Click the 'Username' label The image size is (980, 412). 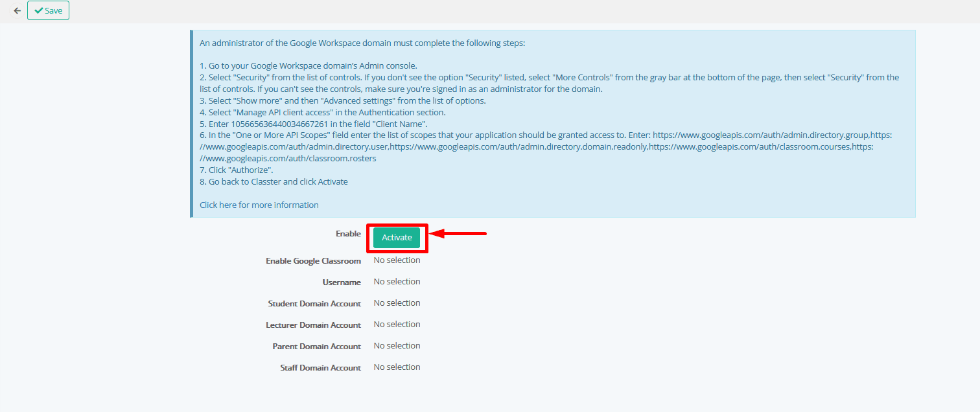pyautogui.click(x=342, y=282)
